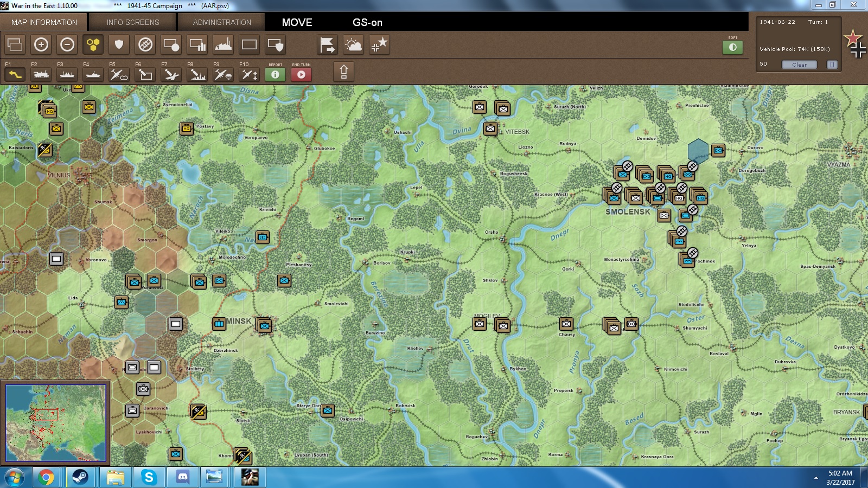Show the factory locations overlay
This screenshot has width=868, height=488.
(224, 44)
